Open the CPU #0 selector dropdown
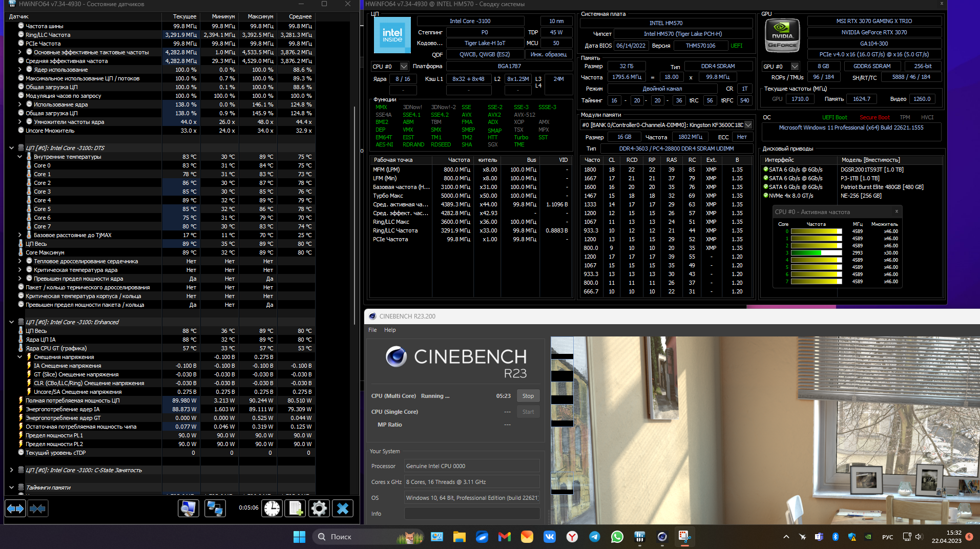The image size is (980, 549). (404, 66)
